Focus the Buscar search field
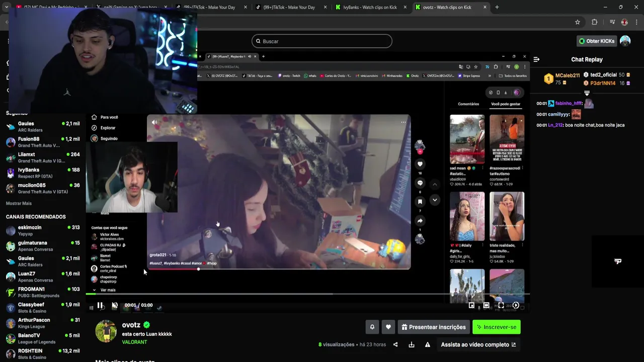This screenshot has height=362, width=644. [x=322, y=41]
